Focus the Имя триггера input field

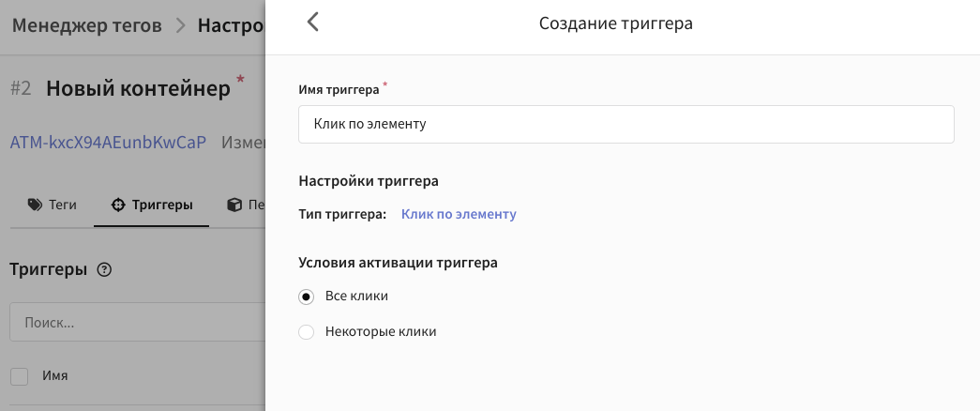[x=626, y=124]
